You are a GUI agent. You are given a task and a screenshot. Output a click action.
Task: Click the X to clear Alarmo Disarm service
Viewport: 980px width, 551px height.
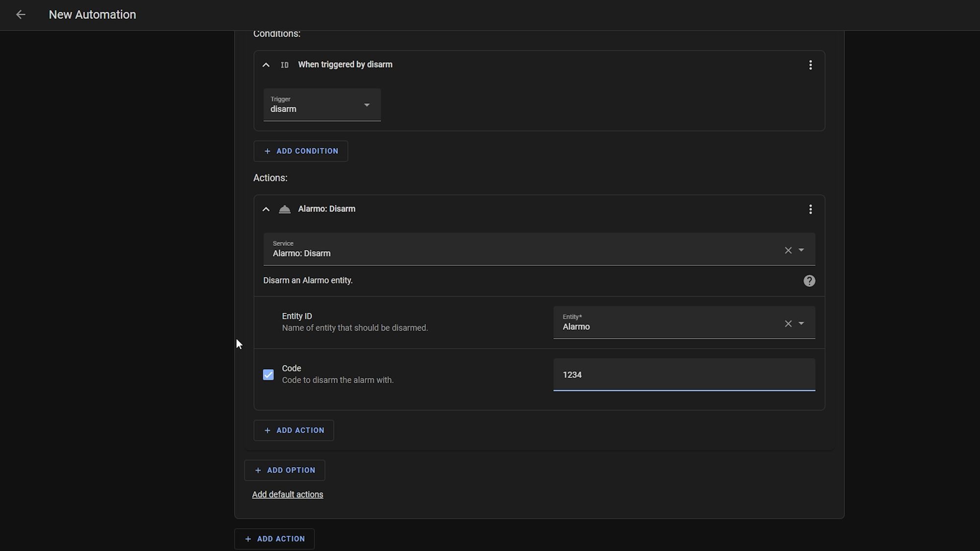pyautogui.click(x=787, y=250)
